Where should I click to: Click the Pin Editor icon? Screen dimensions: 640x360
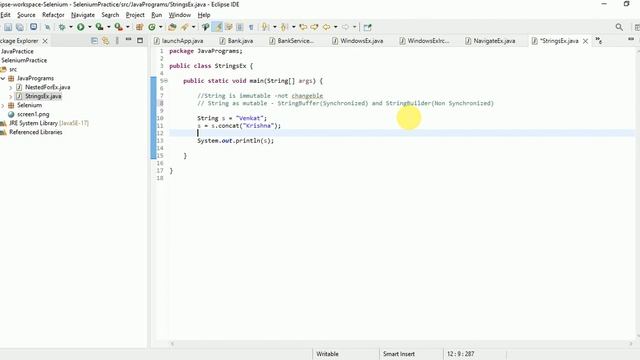pyautogui.click(x=367, y=27)
